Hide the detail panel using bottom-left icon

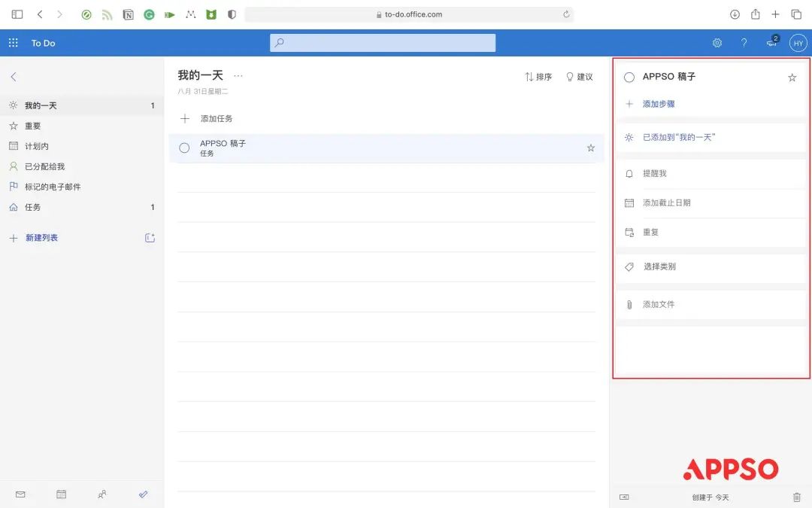tap(624, 497)
